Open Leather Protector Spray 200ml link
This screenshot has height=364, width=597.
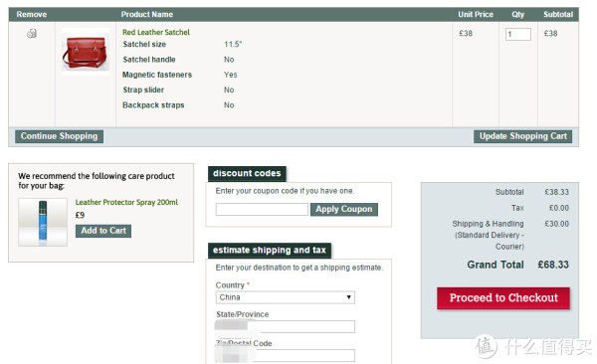(x=126, y=202)
